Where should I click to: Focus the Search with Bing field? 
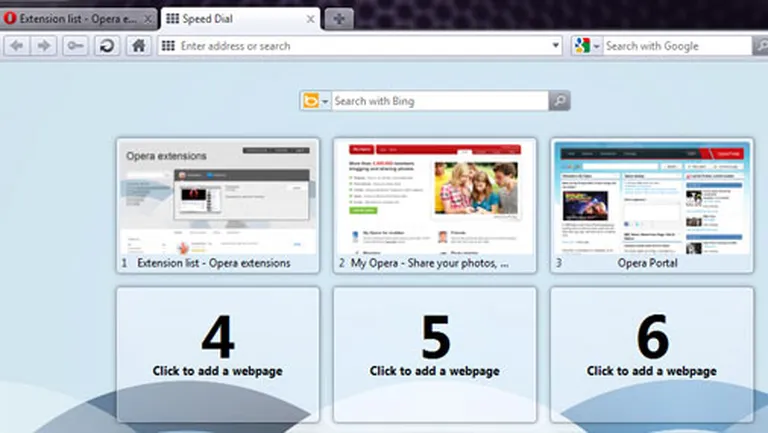(440, 101)
